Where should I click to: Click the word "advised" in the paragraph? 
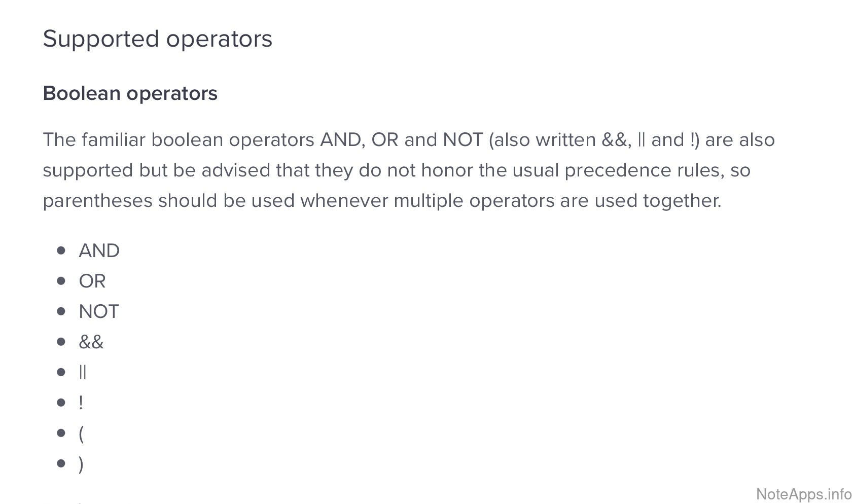[235, 170]
